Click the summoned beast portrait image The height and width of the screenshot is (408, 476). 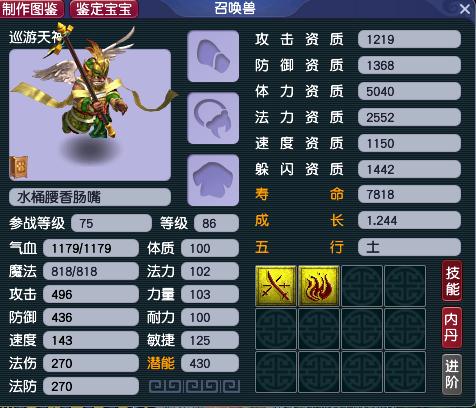pyautogui.click(x=90, y=115)
